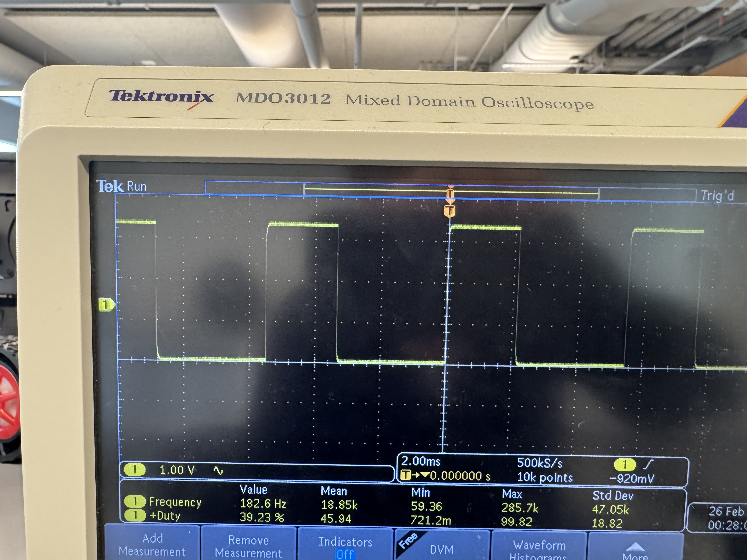Image resolution: width=747 pixels, height=560 pixels.
Task: Click the channel 1 ground level marker
Action: pyautogui.click(x=106, y=305)
